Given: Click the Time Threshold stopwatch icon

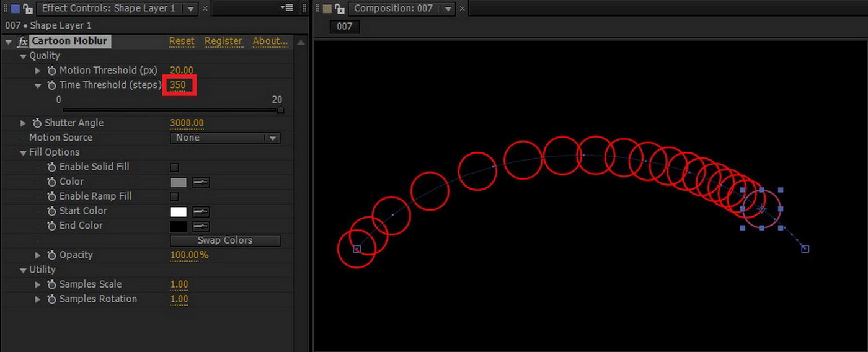Looking at the screenshot, I should [51, 85].
